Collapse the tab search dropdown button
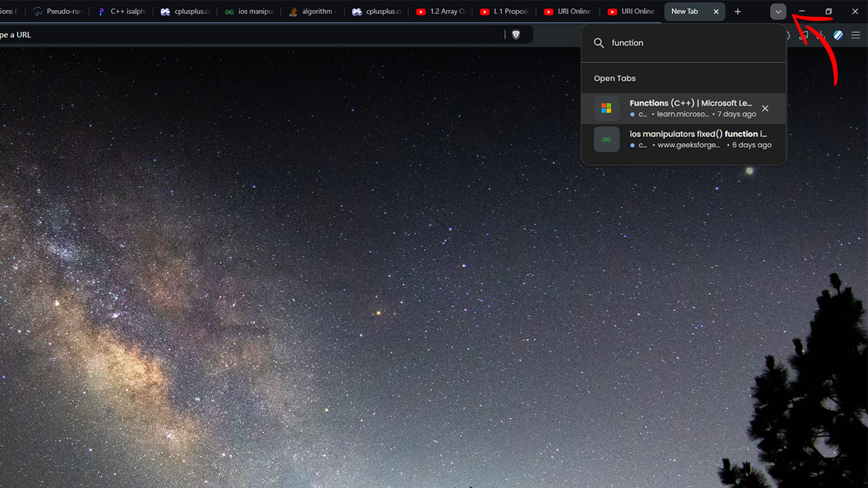This screenshot has height=488, width=868. 778,12
